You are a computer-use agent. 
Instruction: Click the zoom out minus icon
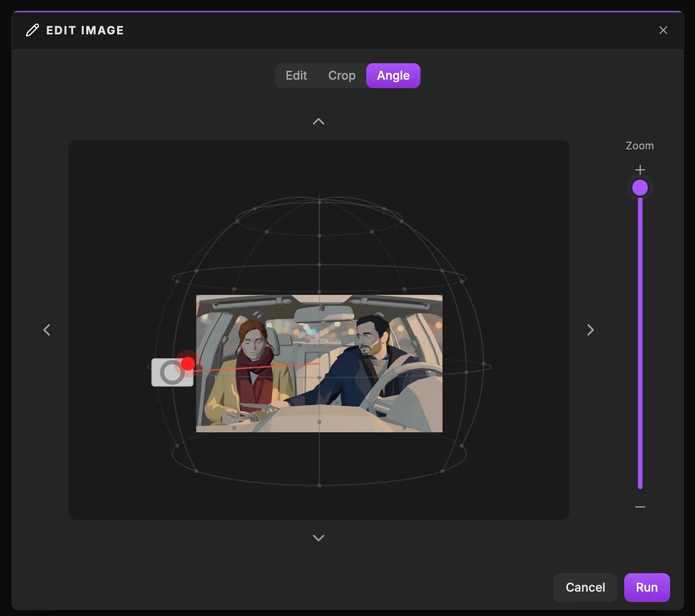point(640,507)
